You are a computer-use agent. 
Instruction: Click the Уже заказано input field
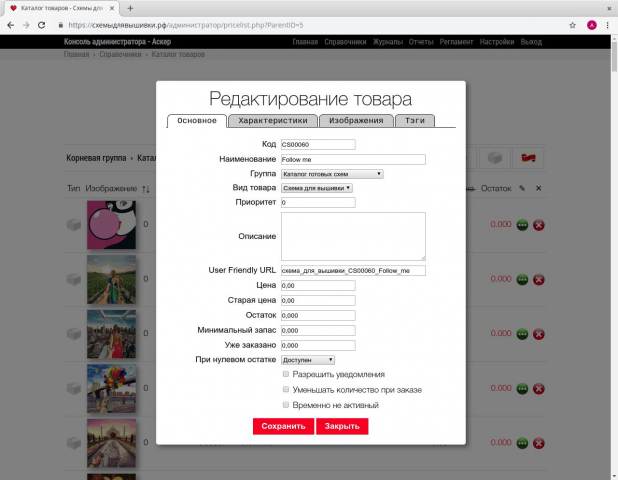318,345
